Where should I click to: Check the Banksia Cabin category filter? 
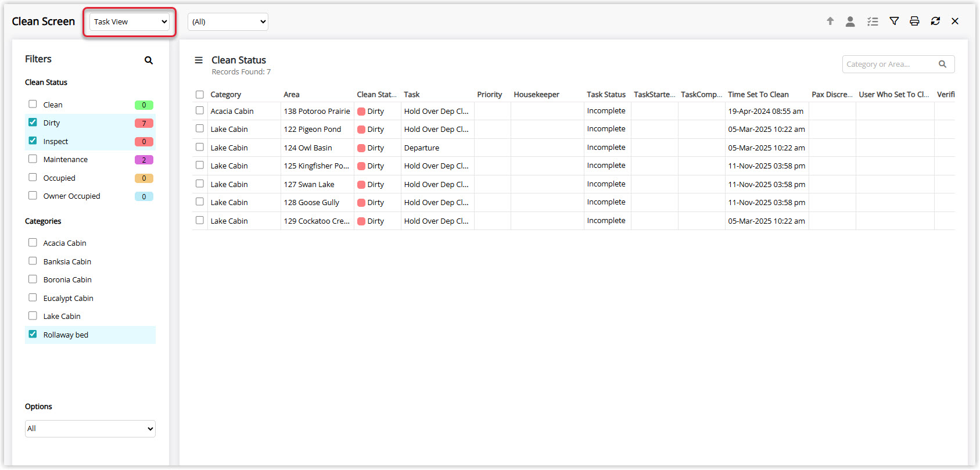click(x=33, y=261)
